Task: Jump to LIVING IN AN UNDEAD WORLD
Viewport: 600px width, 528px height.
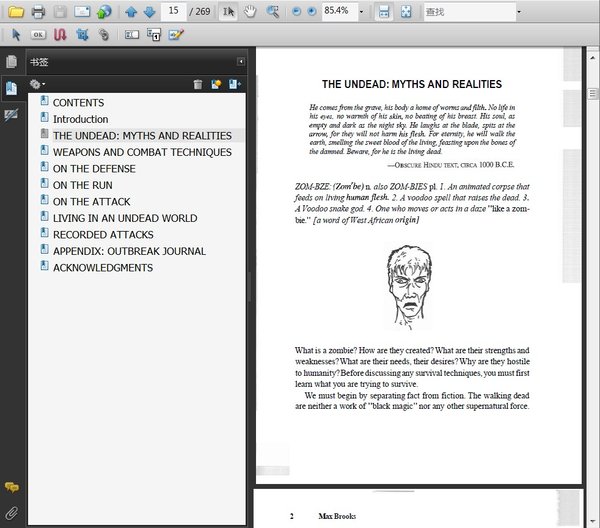Action: tap(125, 218)
